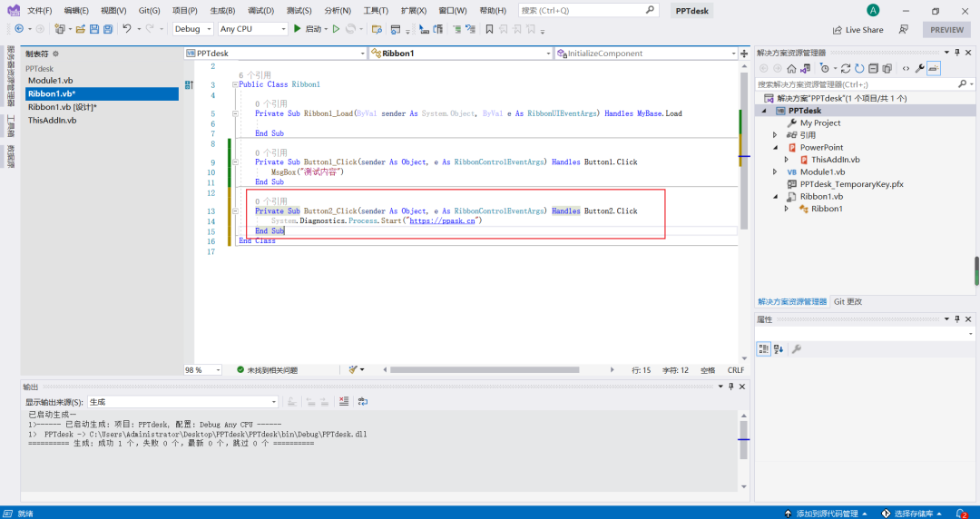Click the sync with active document icon
Viewport: 980px width, 519px height.
846,68
